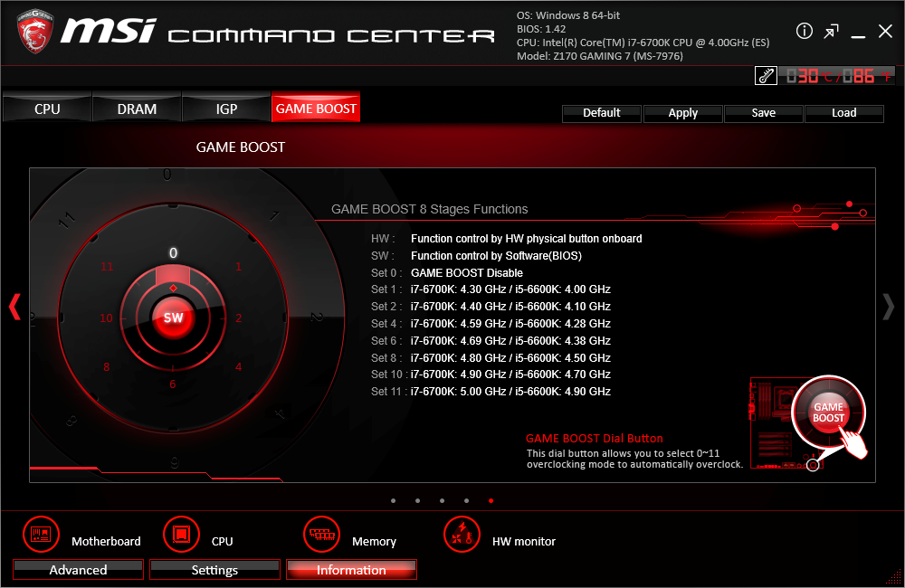Click the Default button
Screen dimensions: 905x588
pyautogui.click(x=602, y=113)
